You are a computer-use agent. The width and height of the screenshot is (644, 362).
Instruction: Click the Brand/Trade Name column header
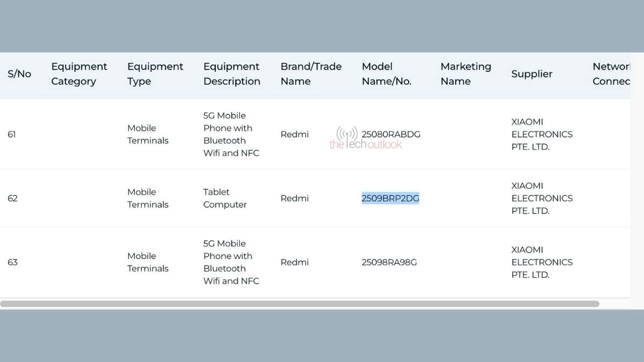click(x=311, y=74)
